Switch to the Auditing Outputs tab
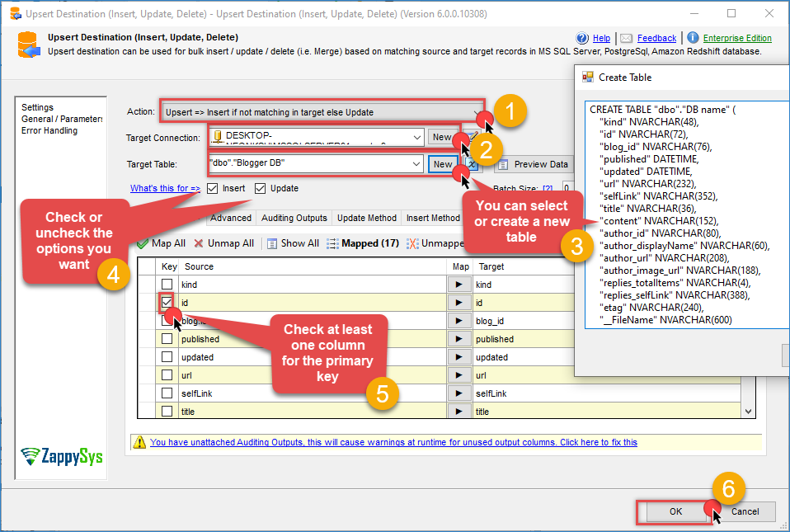Viewport: 790px width, 532px height. (294, 218)
